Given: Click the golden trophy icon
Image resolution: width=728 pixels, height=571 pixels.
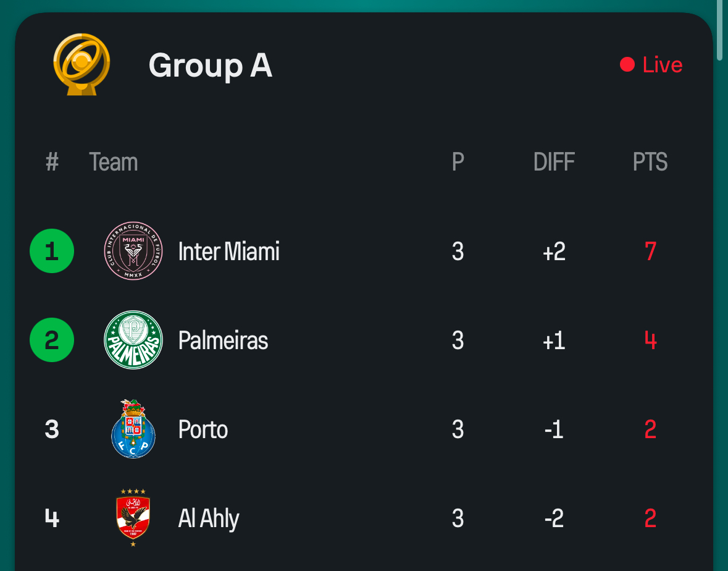Looking at the screenshot, I should [x=82, y=65].
